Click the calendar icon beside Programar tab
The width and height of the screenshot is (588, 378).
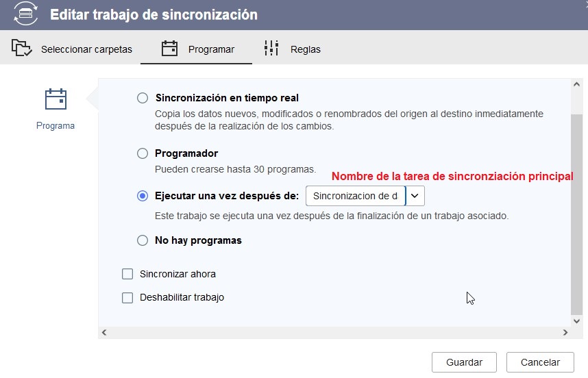tap(169, 49)
